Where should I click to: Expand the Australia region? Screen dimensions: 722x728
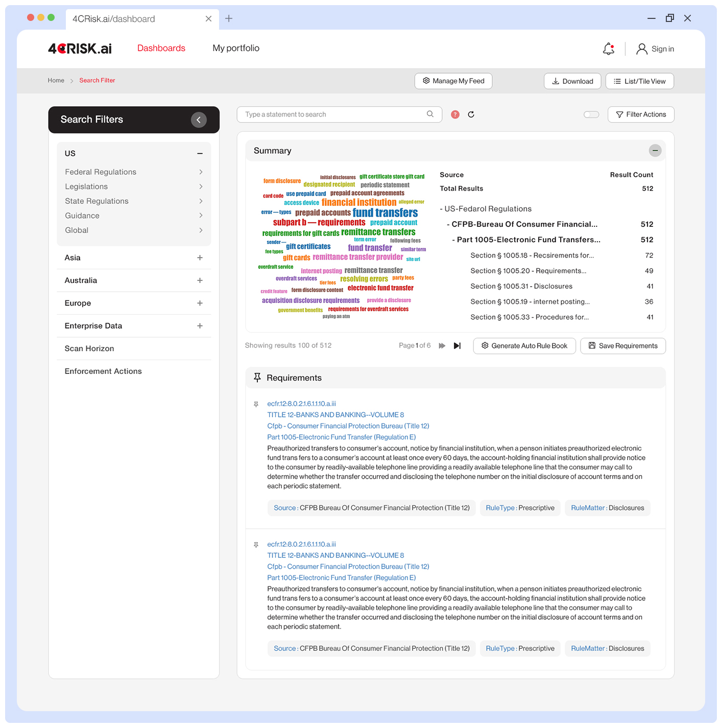[200, 280]
